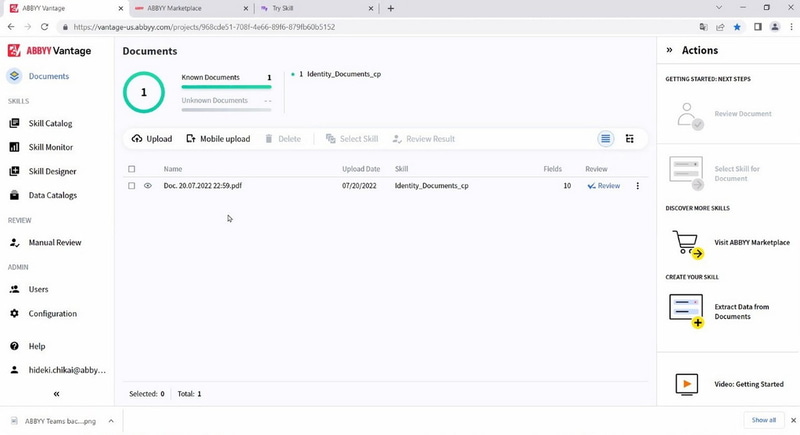Visit ABBYY Marketplace
This screenshot has width=800, height=435.
click(730, 243)
